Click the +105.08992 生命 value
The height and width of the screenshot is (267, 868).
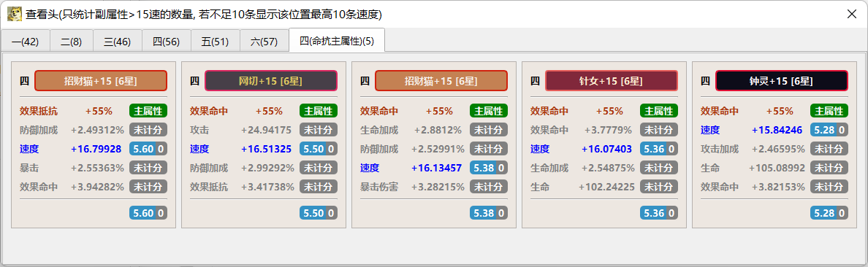pyautogui.click(x=777, y=168)
